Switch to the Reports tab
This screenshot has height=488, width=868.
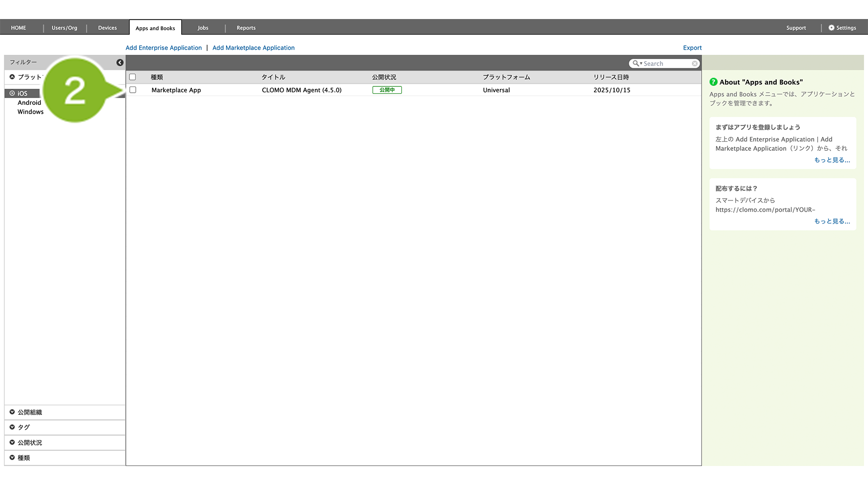tap(246, 28)
